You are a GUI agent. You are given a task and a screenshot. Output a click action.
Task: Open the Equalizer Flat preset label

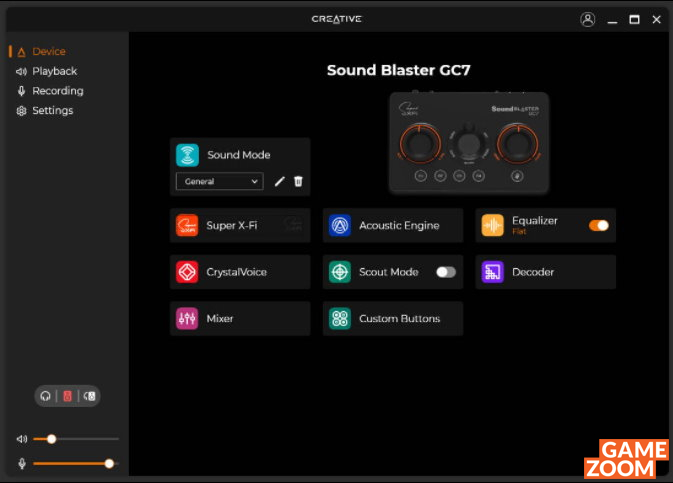(519, 232)
